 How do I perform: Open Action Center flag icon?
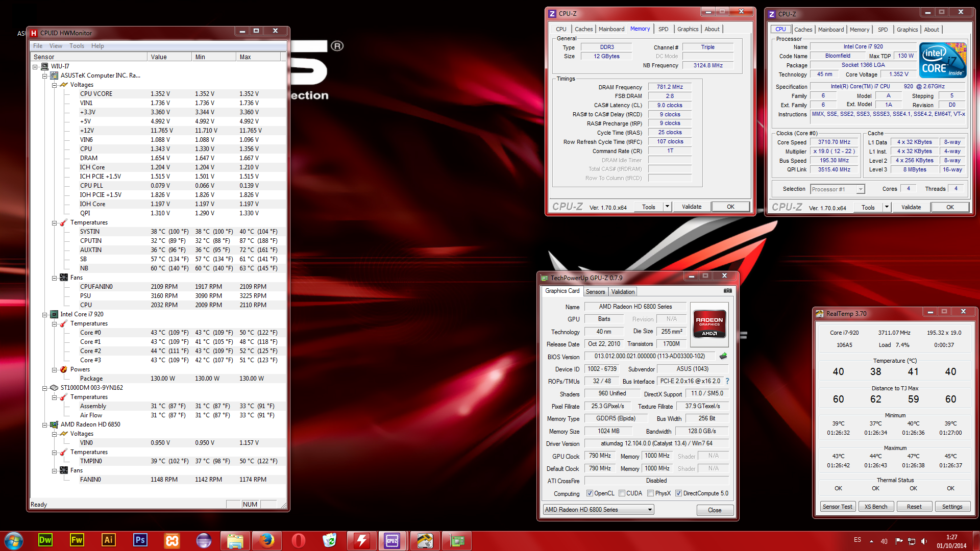tap(899, 541)
